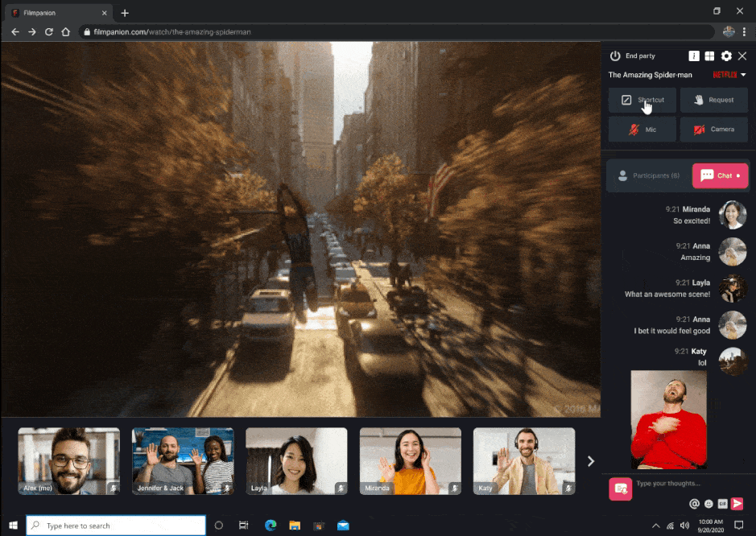Toggle the muted Mic button
756x536 pixels.
642,130
